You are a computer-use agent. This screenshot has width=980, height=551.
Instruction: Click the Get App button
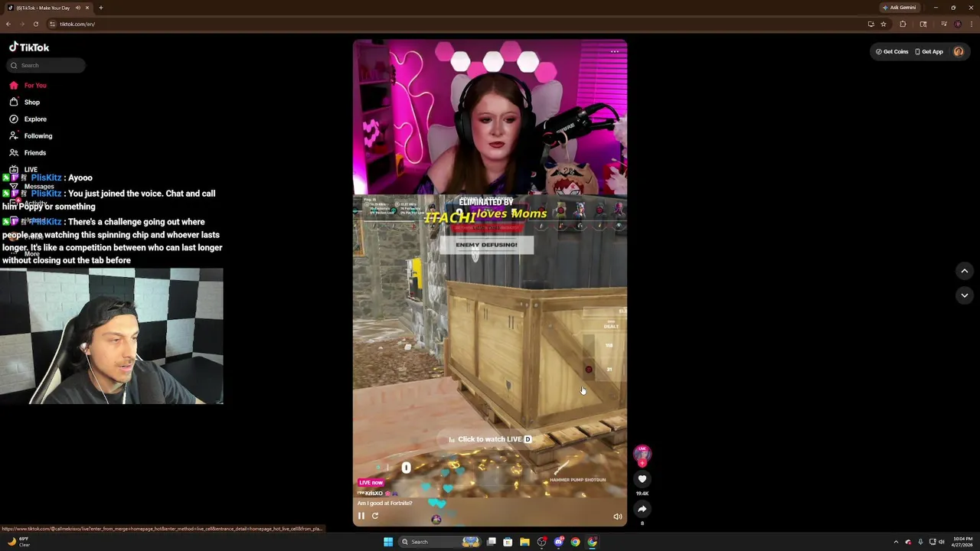[x=929, y=51]
